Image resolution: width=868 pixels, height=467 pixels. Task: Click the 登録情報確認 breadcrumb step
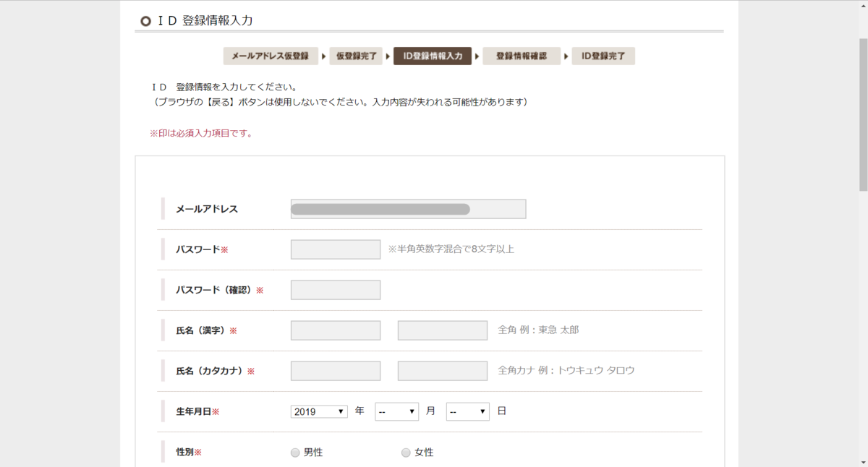[522, 56]
